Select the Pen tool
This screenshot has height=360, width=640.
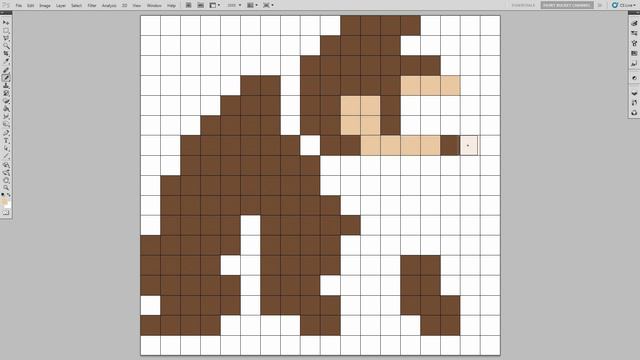point(6,133)
